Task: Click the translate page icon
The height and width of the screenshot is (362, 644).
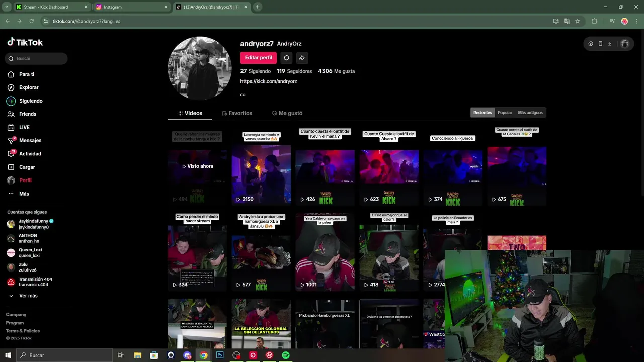Action: (x=567, y=21)
